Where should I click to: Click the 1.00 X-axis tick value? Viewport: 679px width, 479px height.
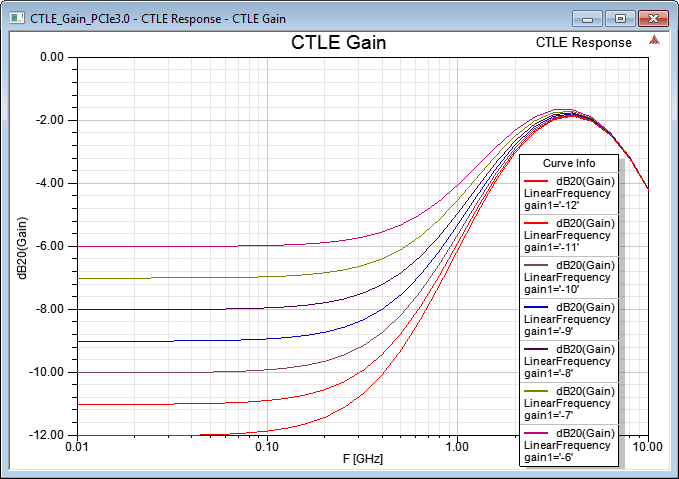[457, 447]
